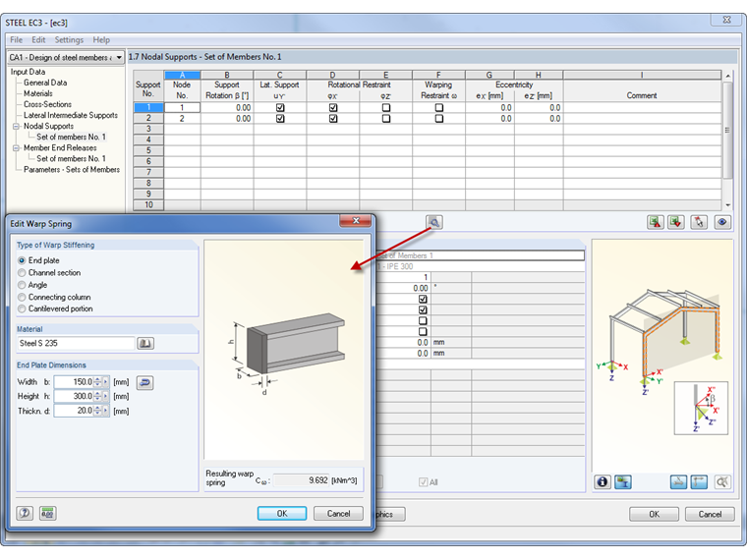Click the scroll up arrow of the table

[x=727, y=76]
